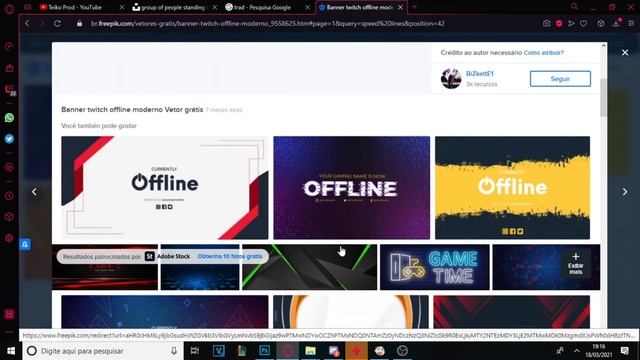Open the Player icon in sidebar
The width and height of the screenshot is (640, 360).
coord(9,167)
